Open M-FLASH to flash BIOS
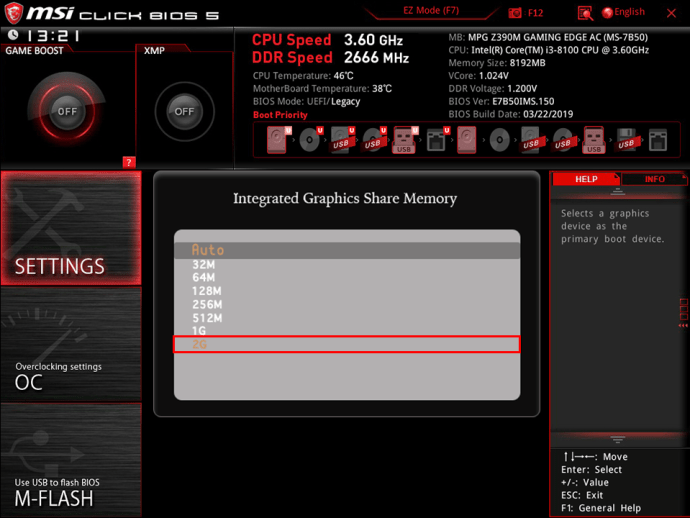 [71, 460]
